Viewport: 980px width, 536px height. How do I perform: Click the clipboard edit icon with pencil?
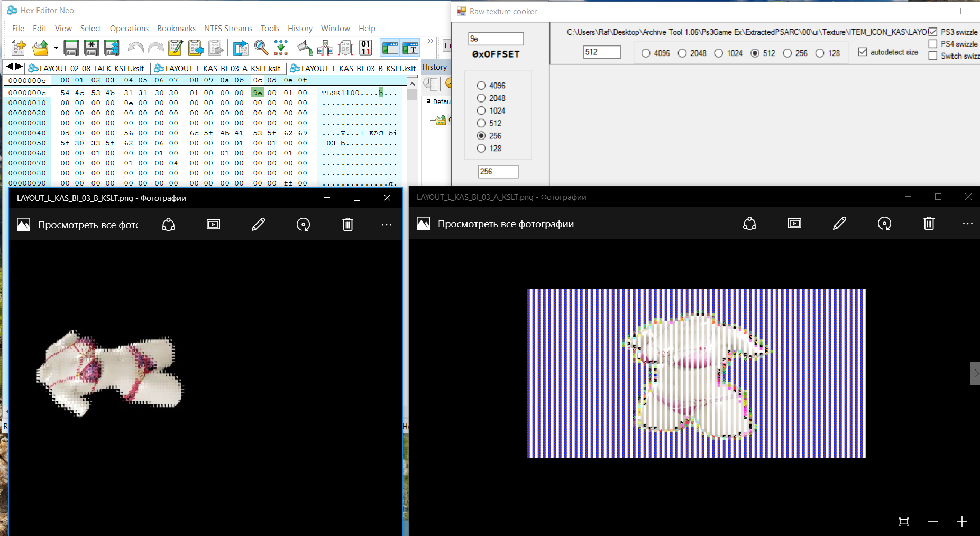point(176,48)
